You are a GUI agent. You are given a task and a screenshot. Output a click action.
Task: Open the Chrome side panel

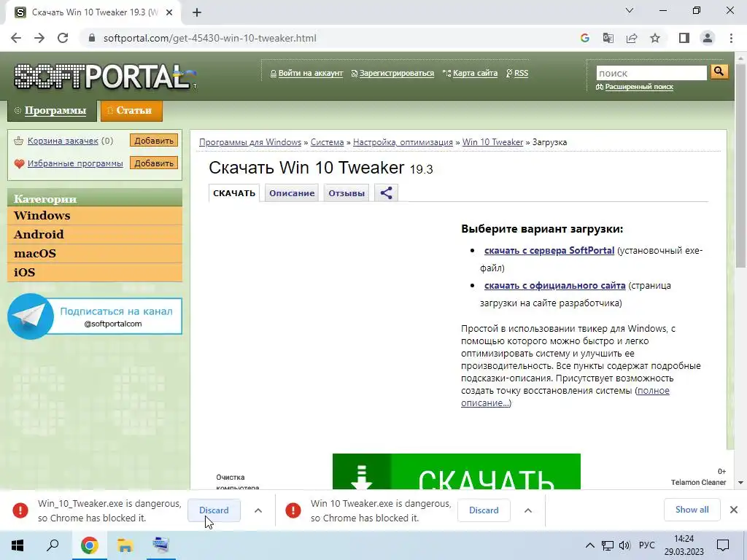click(x=684, y=38)
